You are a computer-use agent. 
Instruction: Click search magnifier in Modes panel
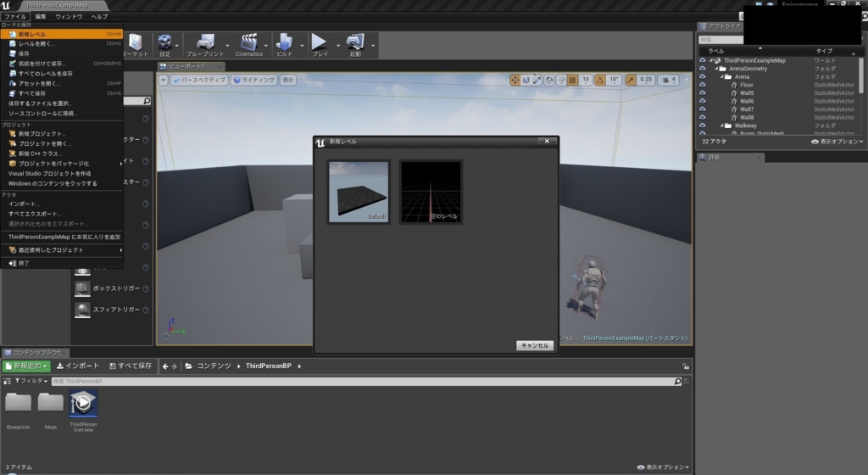[147, 101]
